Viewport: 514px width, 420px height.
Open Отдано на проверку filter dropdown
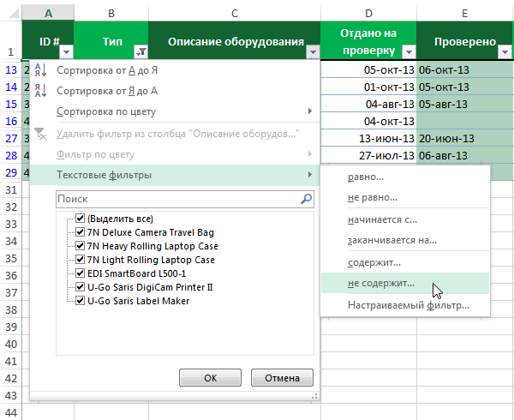click(x=409, y=51)
